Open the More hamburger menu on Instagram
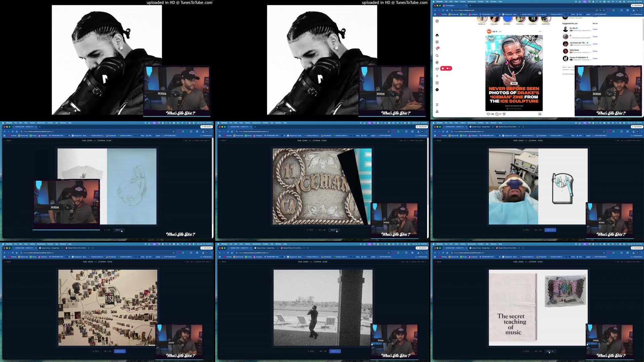This screenshot has height=362, width=644. pos(437,105)
